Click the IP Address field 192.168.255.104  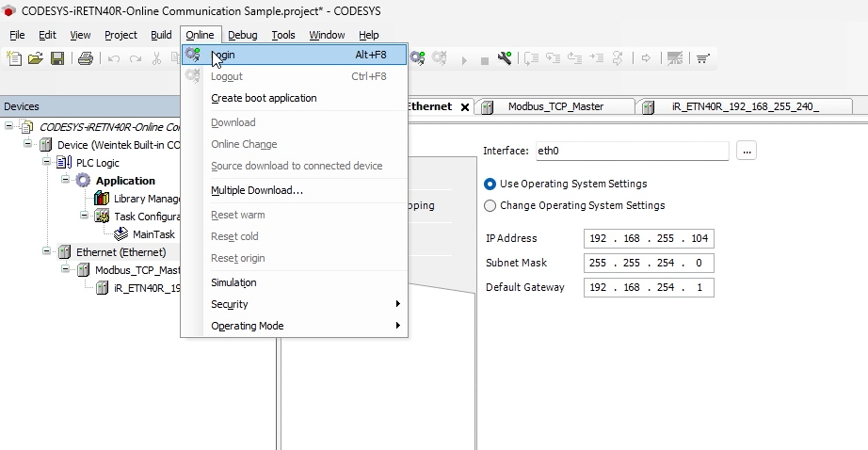[649, 238]
